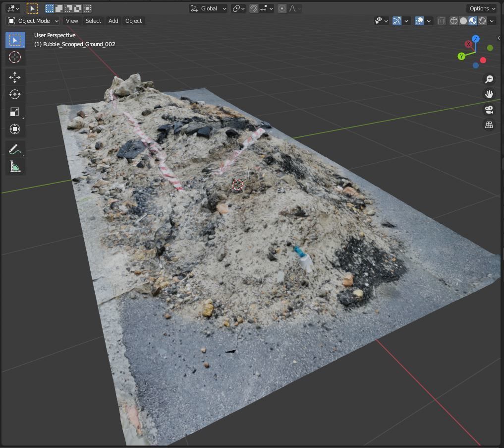Open the overlays settings dropdown arrow
Screen dimensions: 504x448
tap(429, 21)
